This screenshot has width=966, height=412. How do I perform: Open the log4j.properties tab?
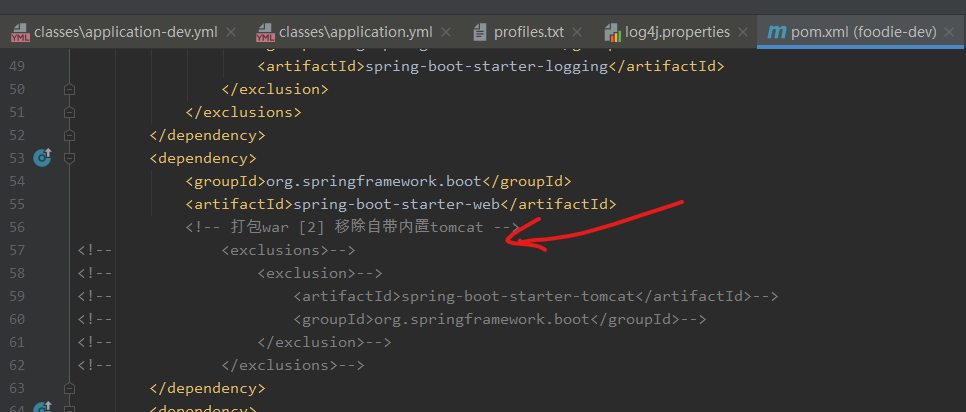[680, 32]
